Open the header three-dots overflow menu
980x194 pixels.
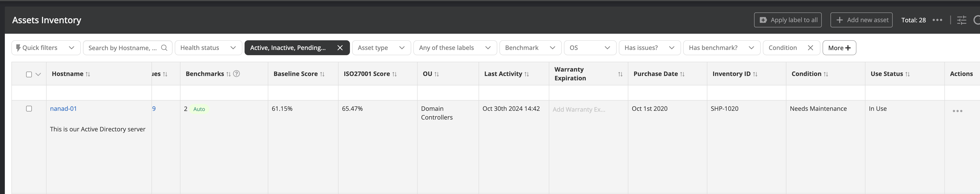937,20
